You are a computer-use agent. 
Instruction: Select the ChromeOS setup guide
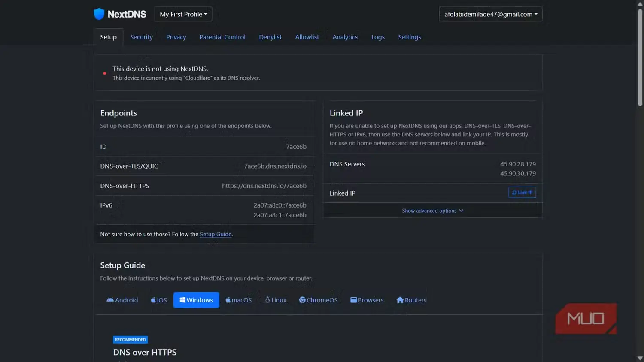(318, 300)
